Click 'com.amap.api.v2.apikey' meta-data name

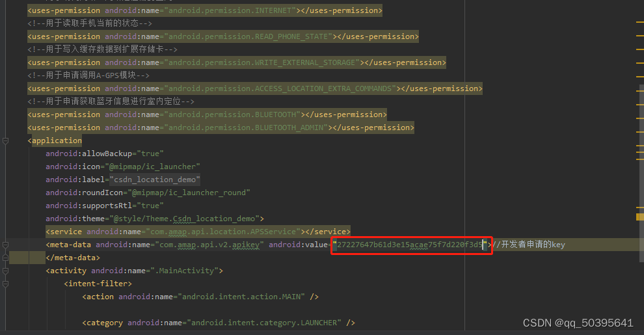click(209, 245)
